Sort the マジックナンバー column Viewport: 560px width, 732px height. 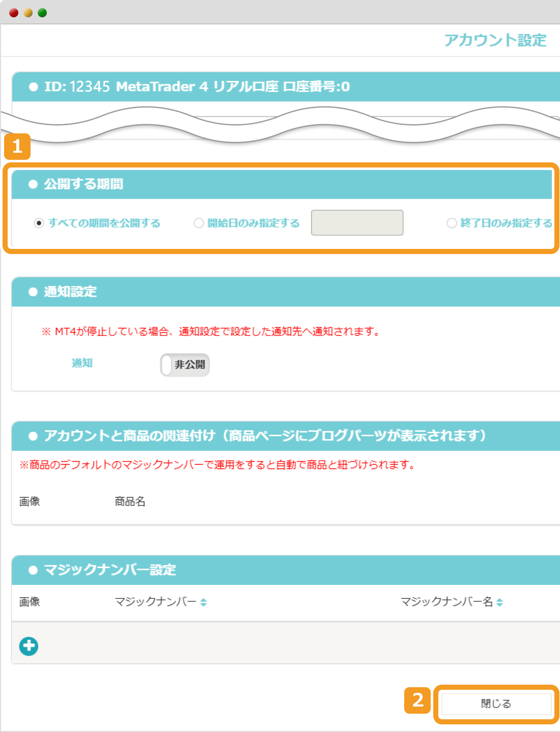[x=203, y=602]
